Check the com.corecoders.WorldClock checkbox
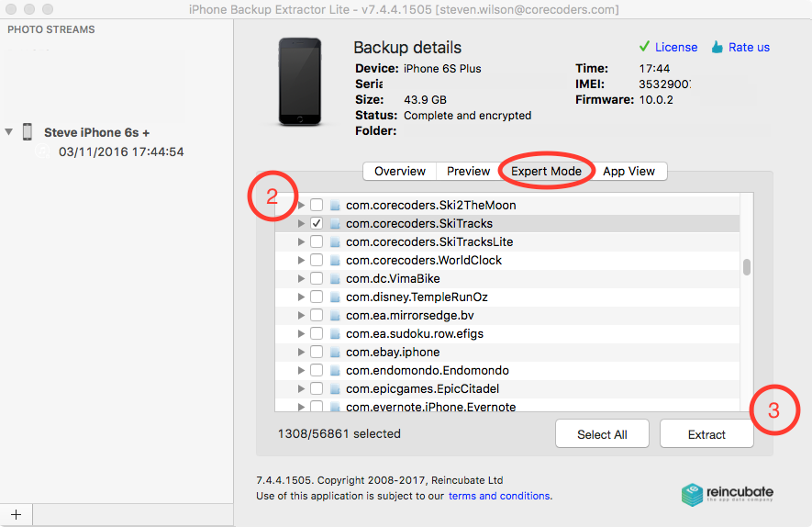Viewport: 812px width, 527px height. coord(317,261)
